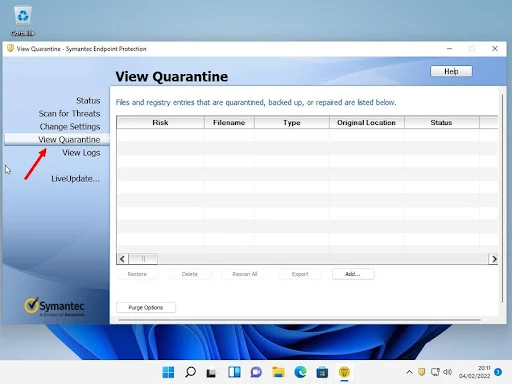Image resolution: width=512 pixels, height=384 pixels.
Task: Click the Rescan All button
Action: point(245,274)
